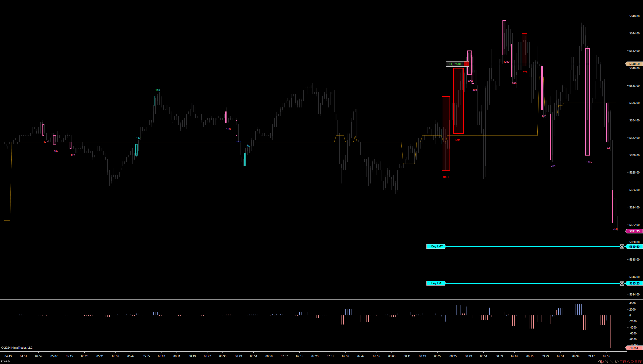Click the 5646.00 label on price axis

click(x=634, y=16)
